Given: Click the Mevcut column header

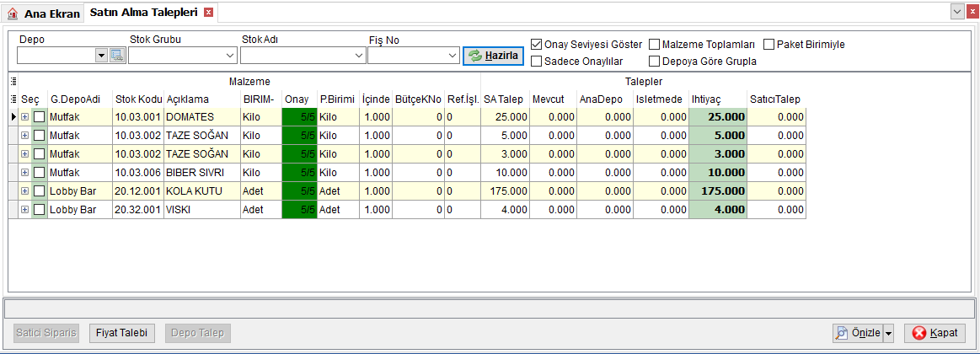Looking at the screenshot, I should (x=553, y=99).
